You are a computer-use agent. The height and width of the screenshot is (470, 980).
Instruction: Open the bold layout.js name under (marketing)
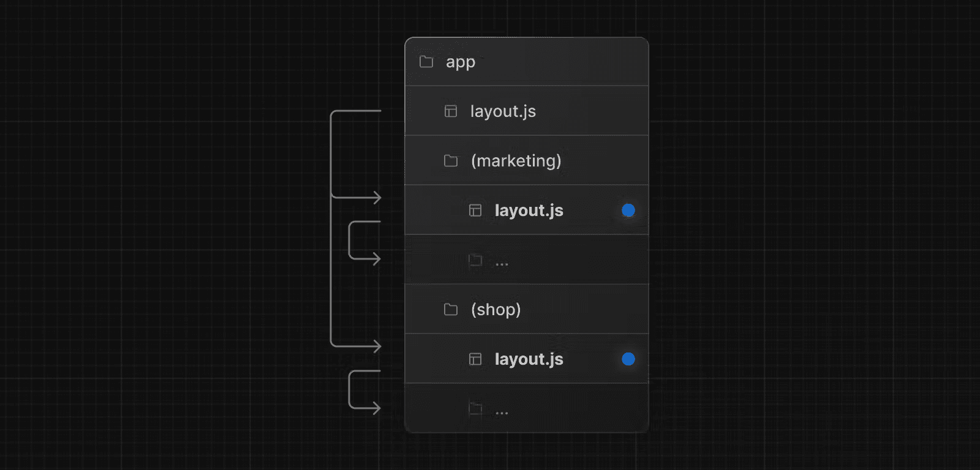[x=529, y=211]
